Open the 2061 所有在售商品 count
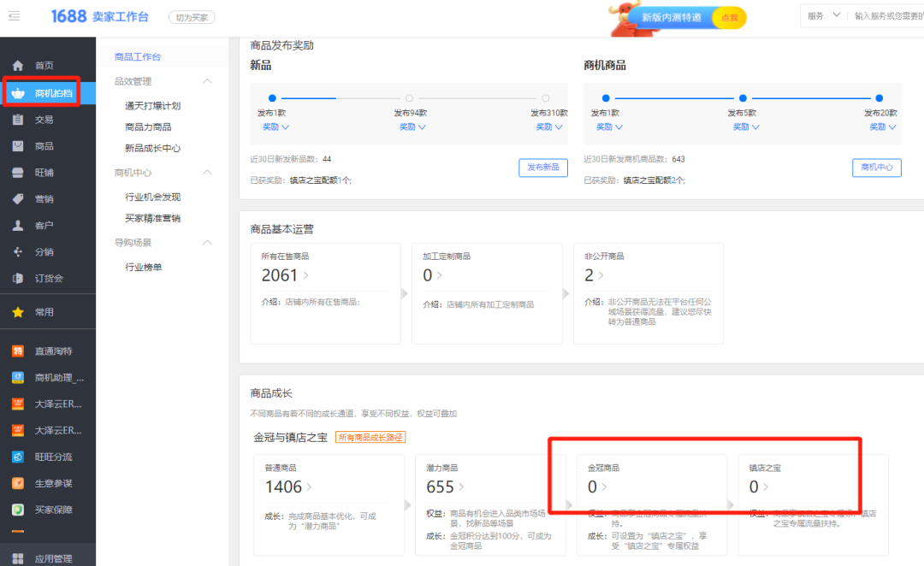This screenshot has width=924, height=566. [x=285, y=275]
